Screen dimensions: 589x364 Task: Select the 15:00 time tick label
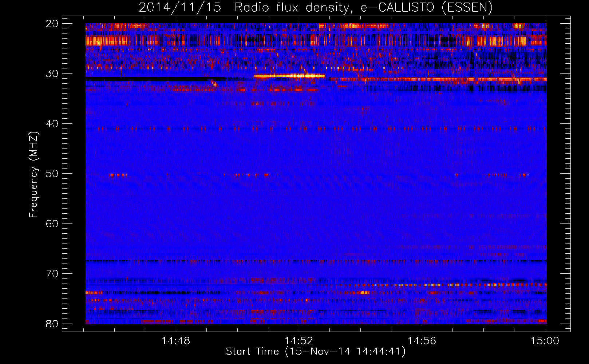point(545,341)
